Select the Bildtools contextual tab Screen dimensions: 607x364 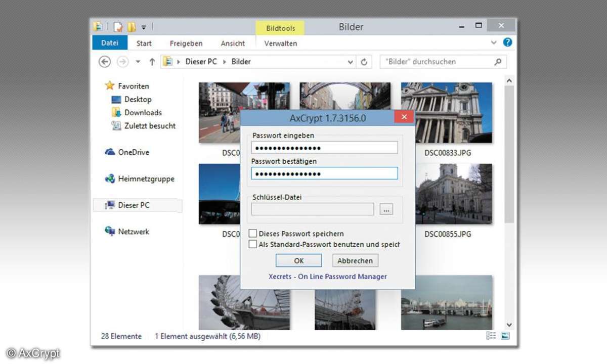point(280,28)
